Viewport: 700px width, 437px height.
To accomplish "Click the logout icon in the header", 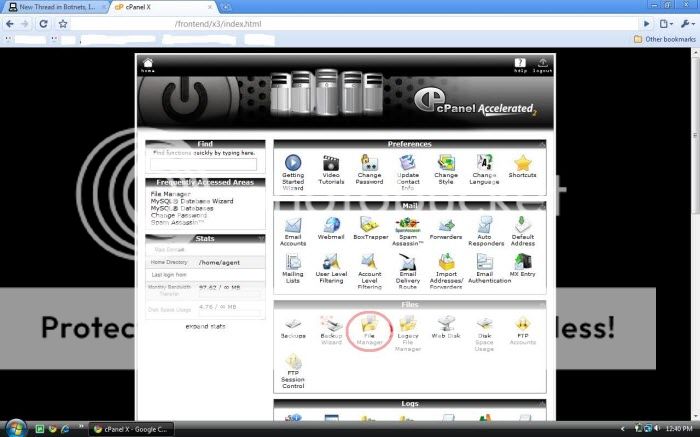I will pos(542,65).
